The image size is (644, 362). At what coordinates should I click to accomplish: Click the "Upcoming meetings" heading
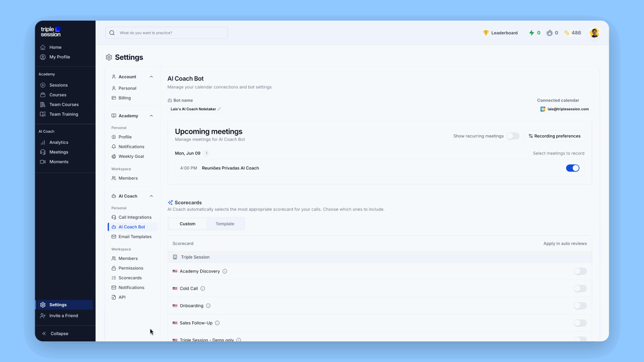(209, 132)
